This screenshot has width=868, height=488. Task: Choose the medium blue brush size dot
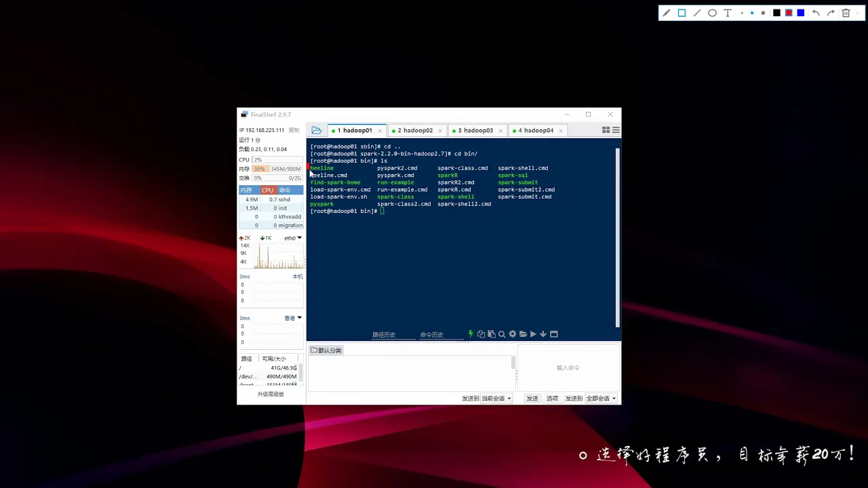tap(752, 13)
